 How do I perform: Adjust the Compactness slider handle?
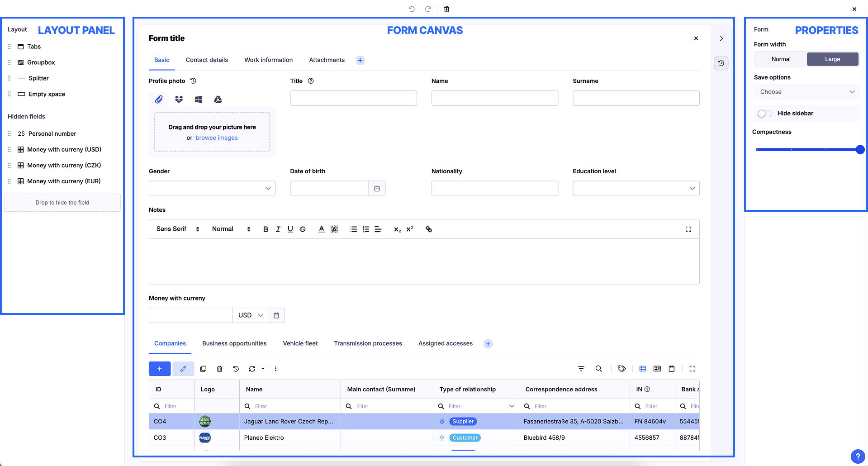pyautogui.click(x=860, y=150)
